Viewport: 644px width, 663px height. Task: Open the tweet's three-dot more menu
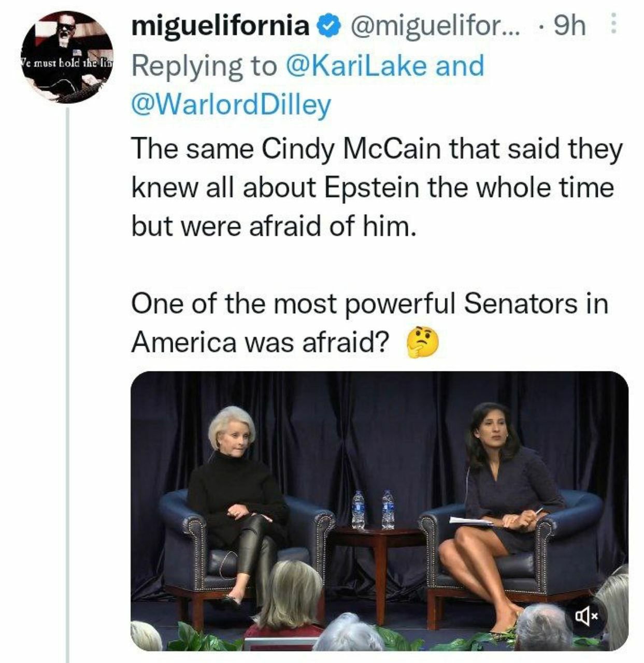[x=613, y=24]
